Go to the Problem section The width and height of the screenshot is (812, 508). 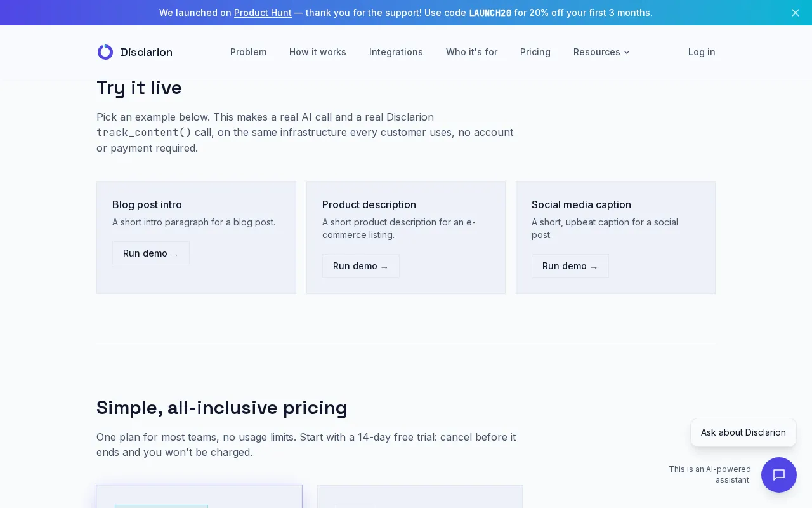[x=248, y=52]
